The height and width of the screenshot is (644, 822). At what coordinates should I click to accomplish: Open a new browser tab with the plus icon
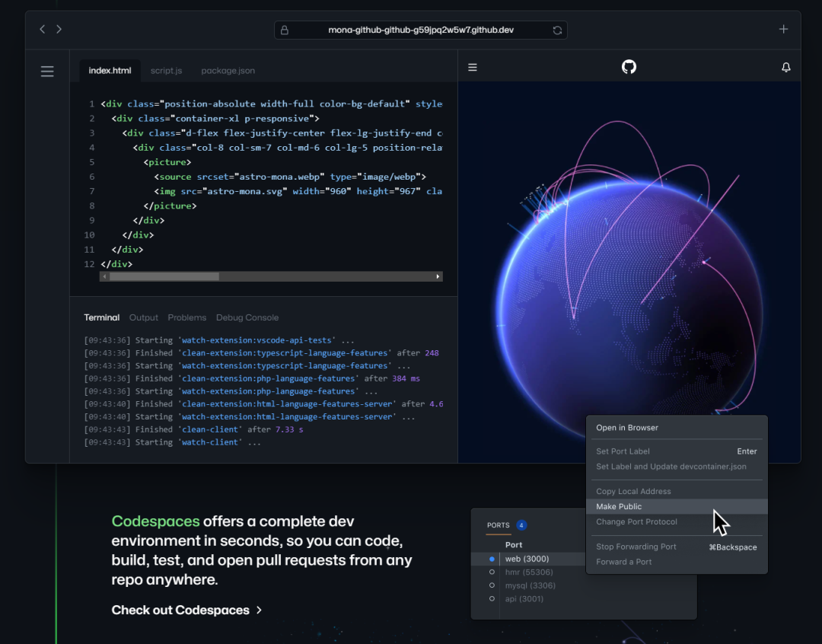pos(783,29)
